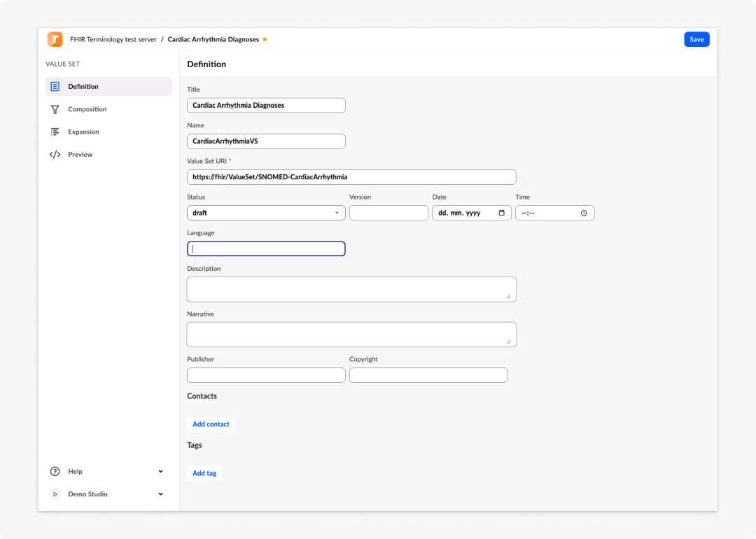
Task: Focus the Title input field
Action: pos(266,105)
